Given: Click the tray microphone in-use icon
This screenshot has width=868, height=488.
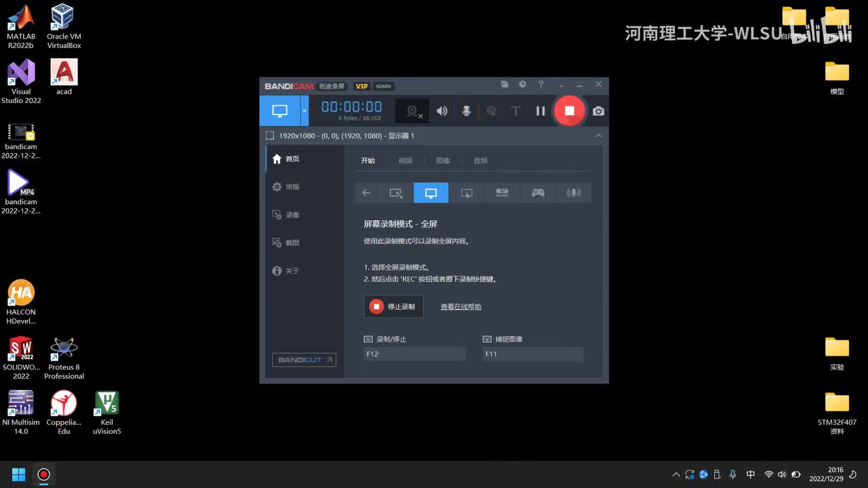Looking at the screenshot, I should pos(732,474).
